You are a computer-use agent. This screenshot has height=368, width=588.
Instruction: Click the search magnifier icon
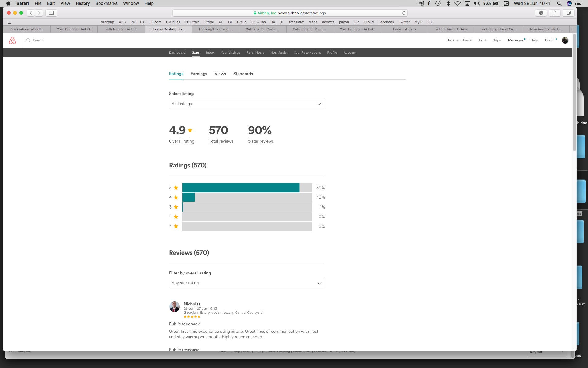[x=28, y=40]
